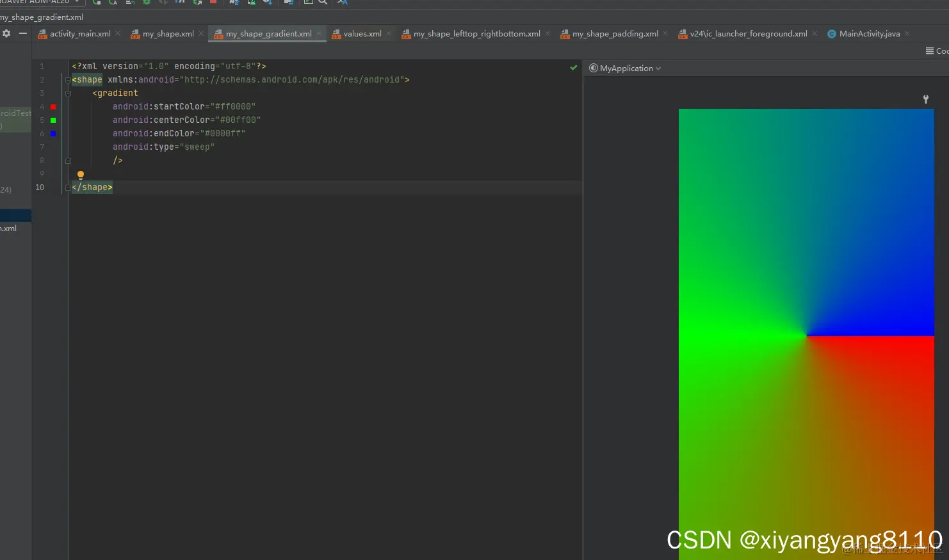Click the theme icon beside MyApplication
The image size is (949, 560).
point(593,68)
